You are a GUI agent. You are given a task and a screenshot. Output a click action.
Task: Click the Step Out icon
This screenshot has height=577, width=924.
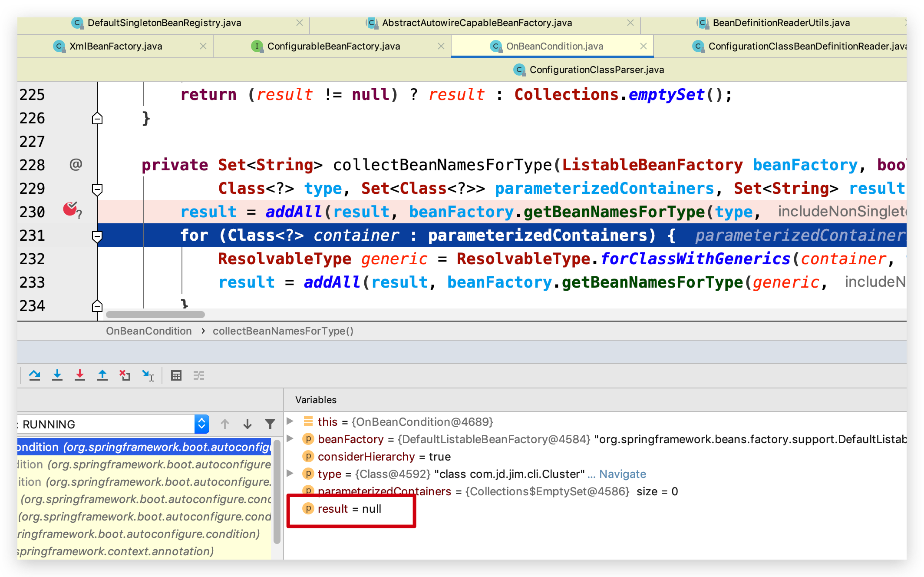point(102,375)
